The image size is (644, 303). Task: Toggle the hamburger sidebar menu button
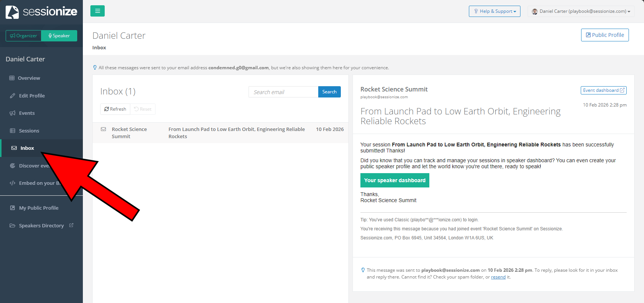(98, 11)
